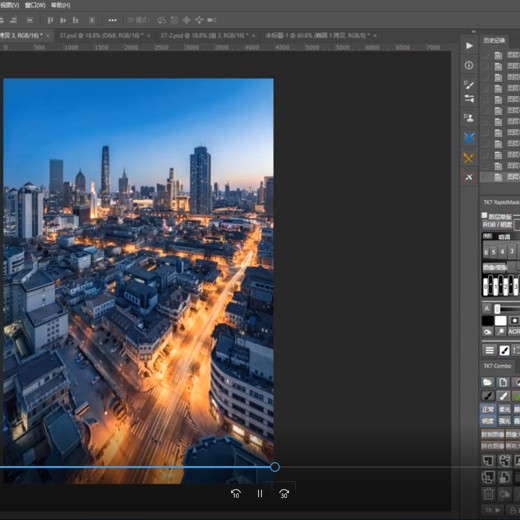This screenshot has height=520, width=520.
Task: Click the 正常 normal blend mode button
Action: point(488,409)
